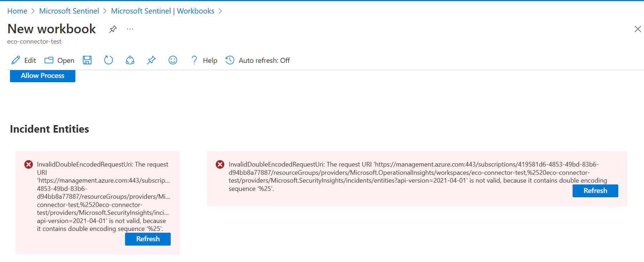The height and width of the screenshot is (262, 644).
Task: Navigate to the Microsoft Sentinel breadcrumb
Action: pos(69,11)
